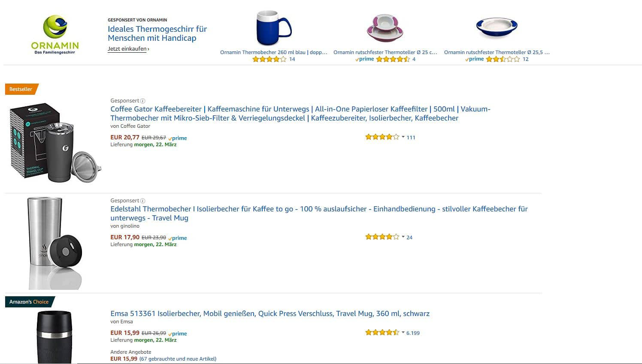This screenshot has height=364, width=642.
Task: Click the Prime badge next to EUR 17,90
Action: [178, 238]
